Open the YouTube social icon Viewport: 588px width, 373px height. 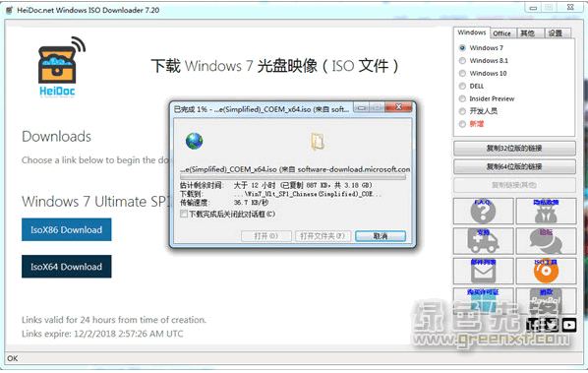coord(569,325)
